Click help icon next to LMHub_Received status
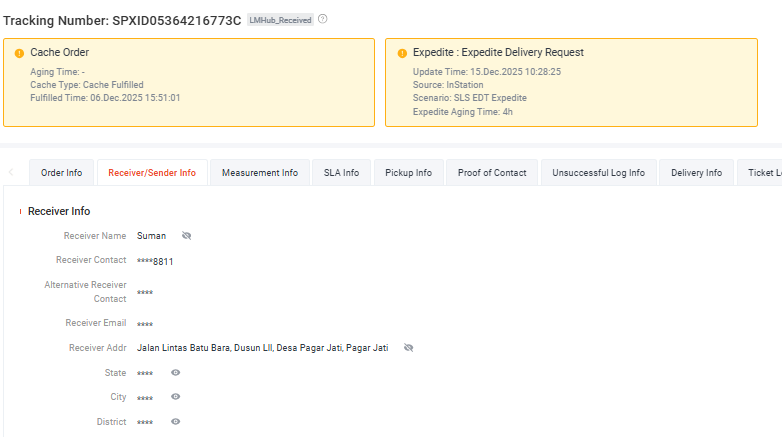Image resolution: width=782 pixels, height=437 pixels. (x=323, y=19)
